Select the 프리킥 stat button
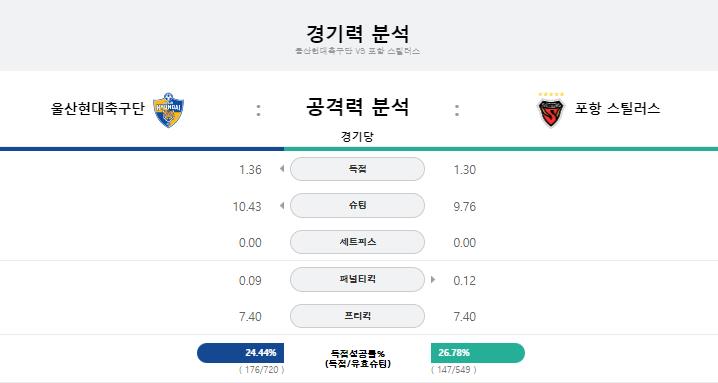Image resolution: width=718 pixels, height=383 pixels. [357, 316]
